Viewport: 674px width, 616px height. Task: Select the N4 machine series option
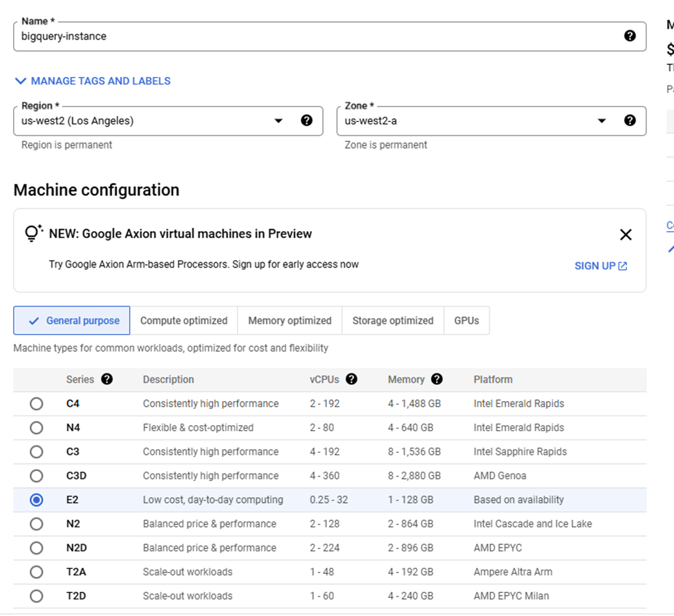[37, 428]
